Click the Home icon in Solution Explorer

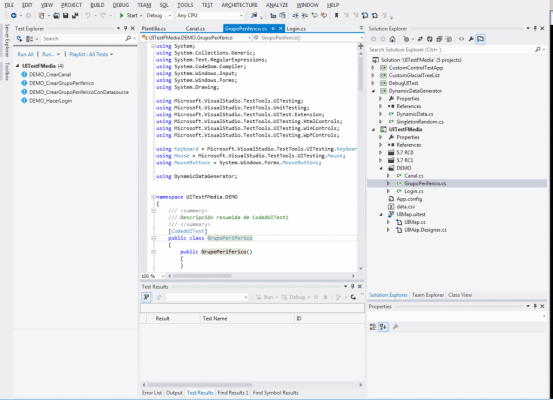click(x=392, y=39)
